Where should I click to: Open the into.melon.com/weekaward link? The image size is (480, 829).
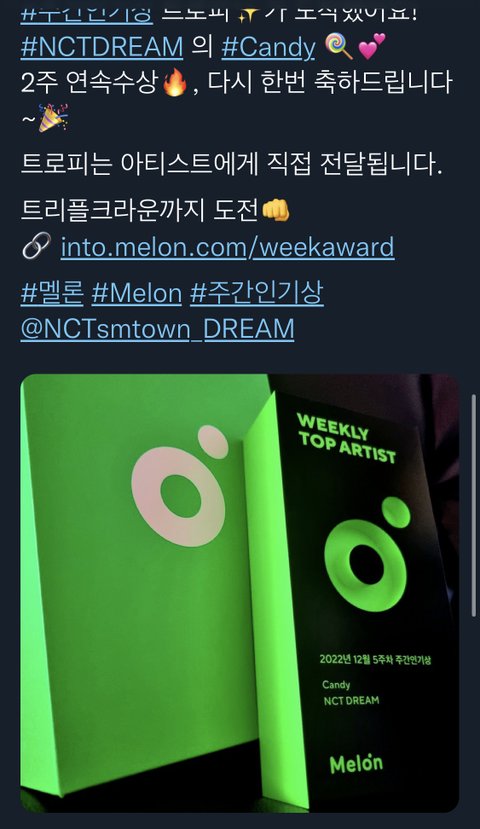tap(227, 247)
